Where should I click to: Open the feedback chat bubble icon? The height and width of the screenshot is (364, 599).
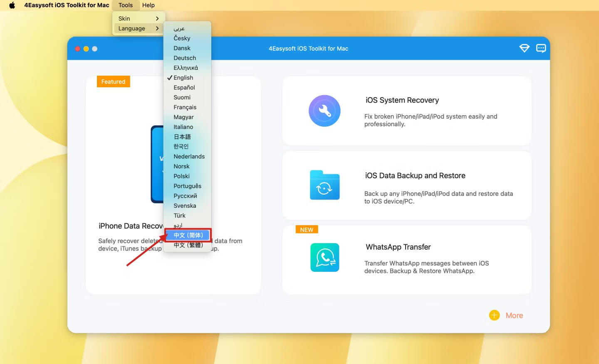click(x=541, y=48)
